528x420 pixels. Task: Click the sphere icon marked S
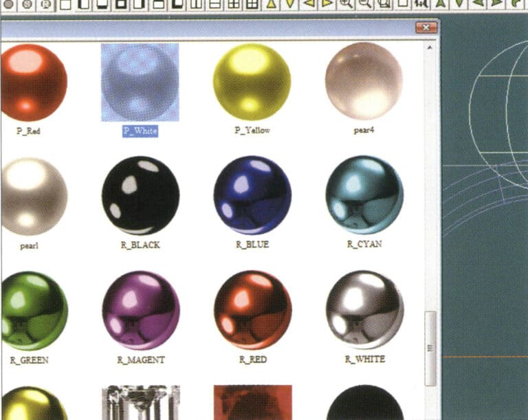click(x=27, y=4)
